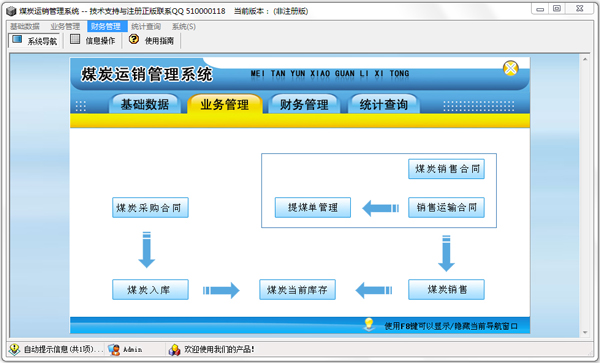This screenshot has height=363, width=600.
Task: Open the 基础数据 menu in menu bar
Action: pyautogui.click(x=25, y=26)
